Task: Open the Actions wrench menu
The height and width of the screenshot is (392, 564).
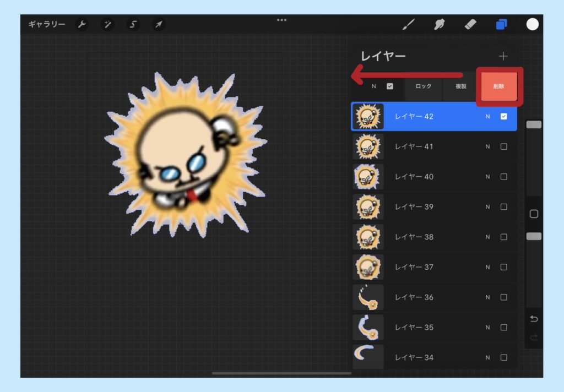Action: pyautogui.click(x=82, y=24)
